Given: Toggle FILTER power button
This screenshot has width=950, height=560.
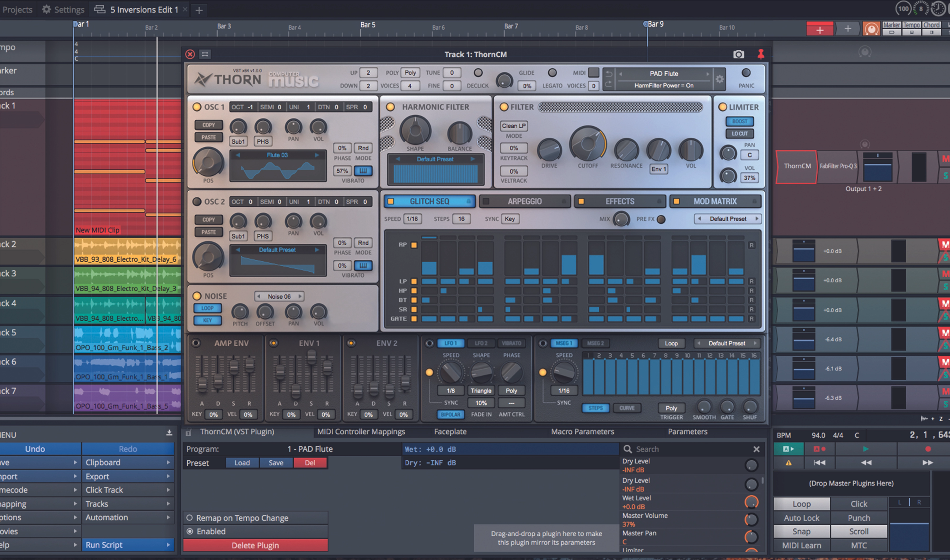Looking at the screenshot, I should (x=504, y=107).
